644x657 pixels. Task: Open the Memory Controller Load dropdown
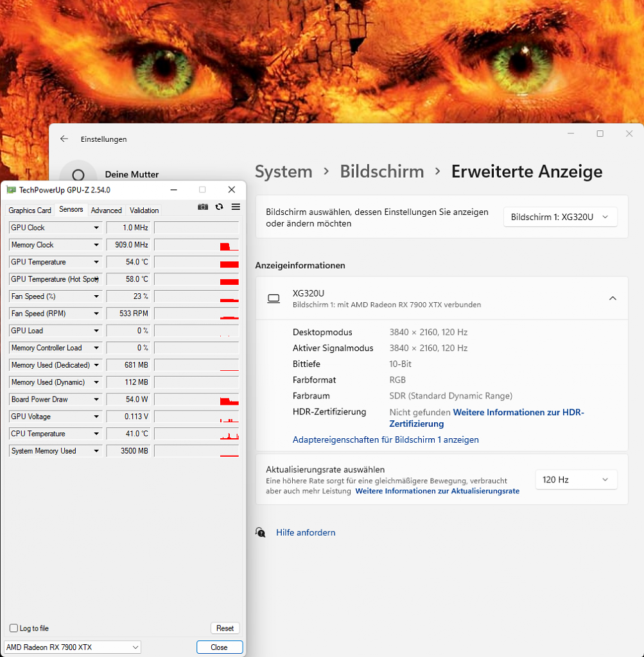click(96, 348)
